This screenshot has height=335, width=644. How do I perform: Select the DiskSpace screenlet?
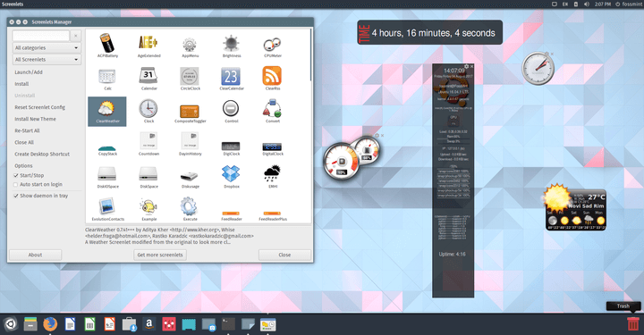click(148, 177)
